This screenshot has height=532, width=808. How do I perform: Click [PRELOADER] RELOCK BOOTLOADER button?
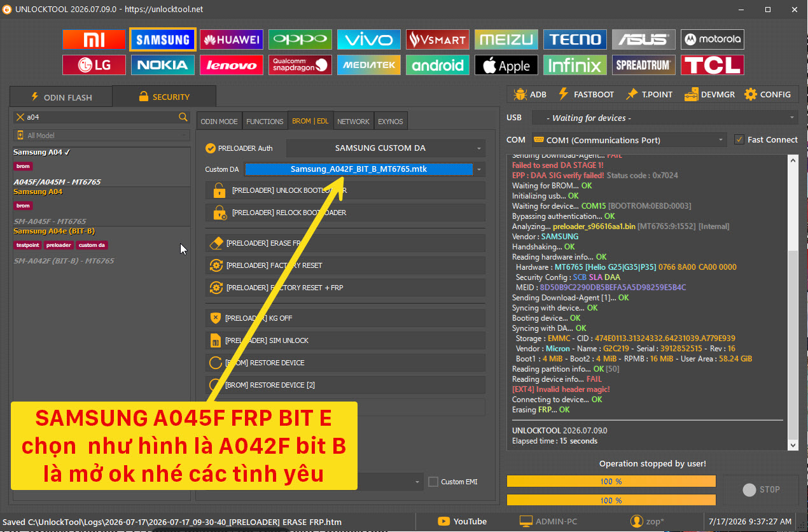[x=345, y=213]
